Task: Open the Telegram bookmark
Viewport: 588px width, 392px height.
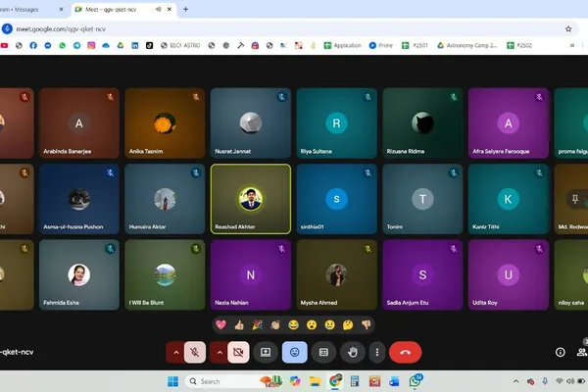Action: [76, 45]
